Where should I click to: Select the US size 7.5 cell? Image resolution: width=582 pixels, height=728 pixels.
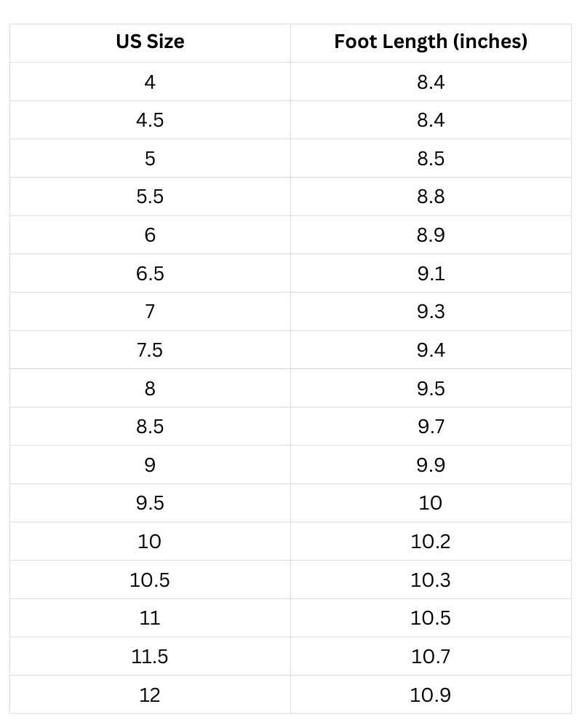point(150,349)
